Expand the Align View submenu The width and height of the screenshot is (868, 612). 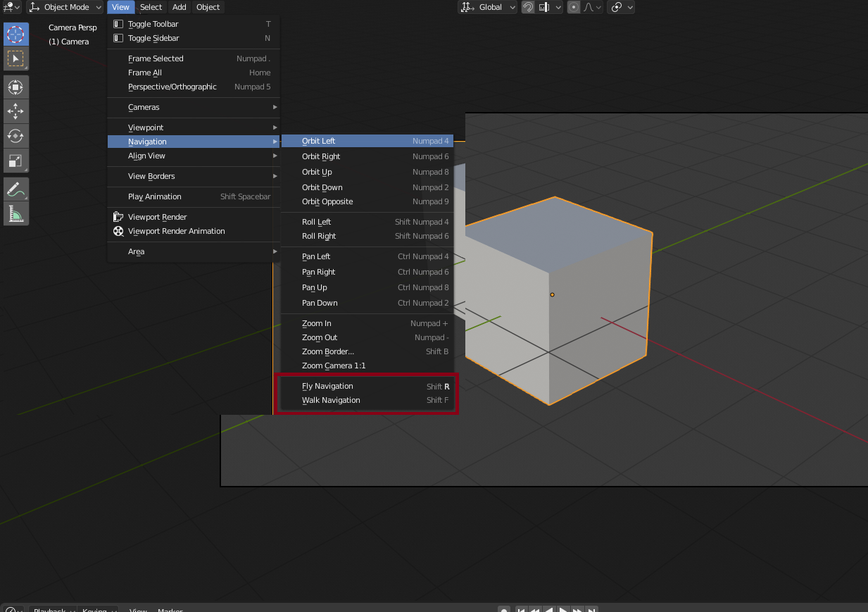193,156
